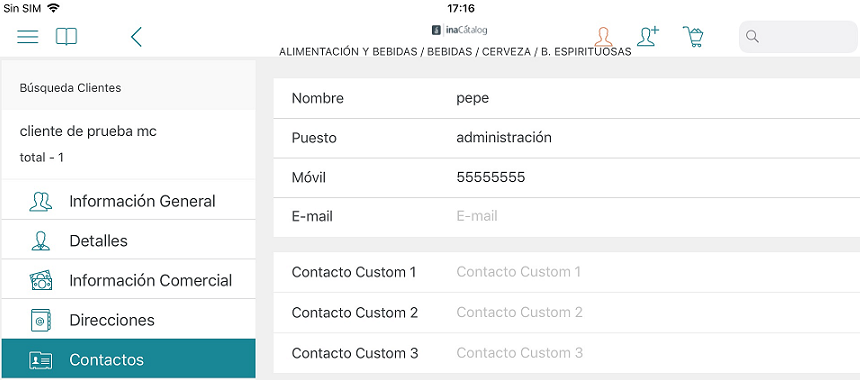Viewport: 860px width, 380px height.
Task: Open Direcciones section
Action: point(129,320)
